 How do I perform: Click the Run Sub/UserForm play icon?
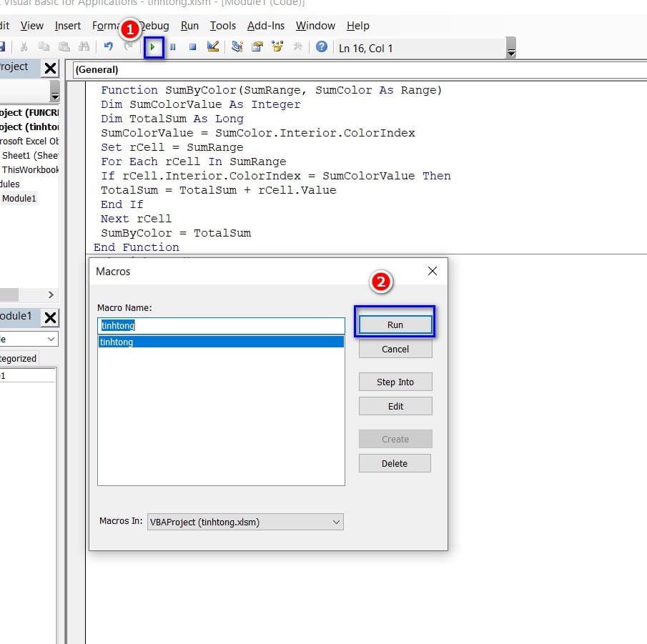153,48
